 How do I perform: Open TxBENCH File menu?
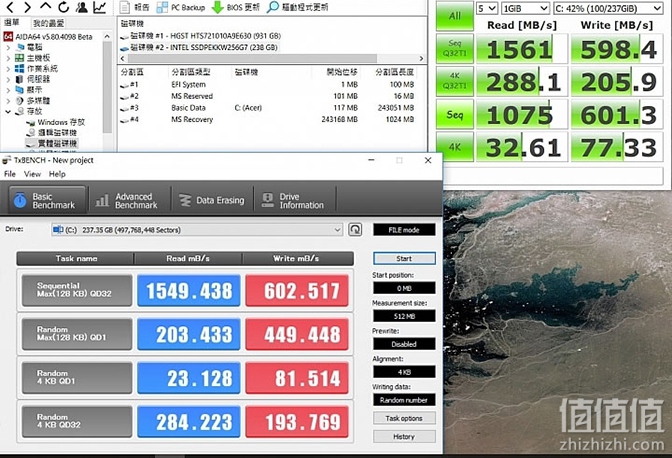10,174
